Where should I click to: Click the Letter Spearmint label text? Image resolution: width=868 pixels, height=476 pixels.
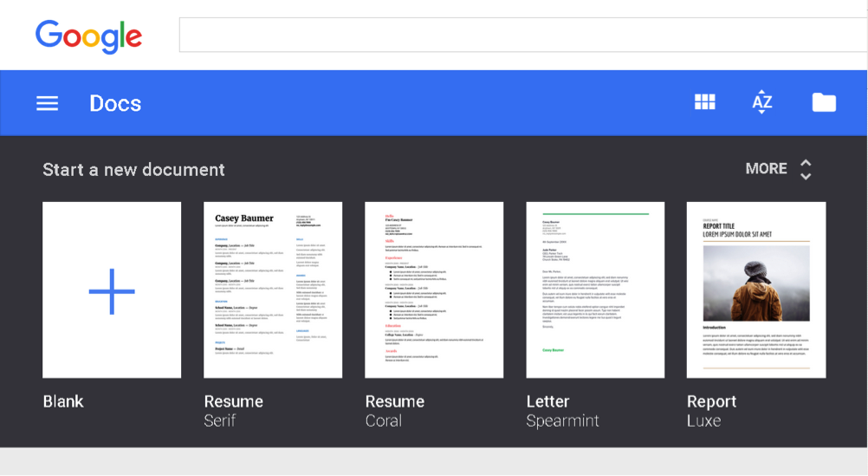click(562, 410)
